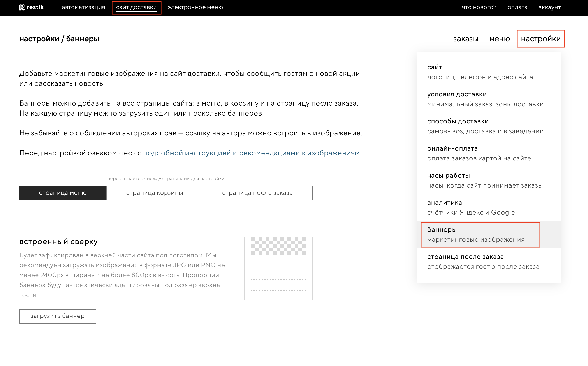
Task: Open the настройки dropdown
Action: tap(540, 39)
